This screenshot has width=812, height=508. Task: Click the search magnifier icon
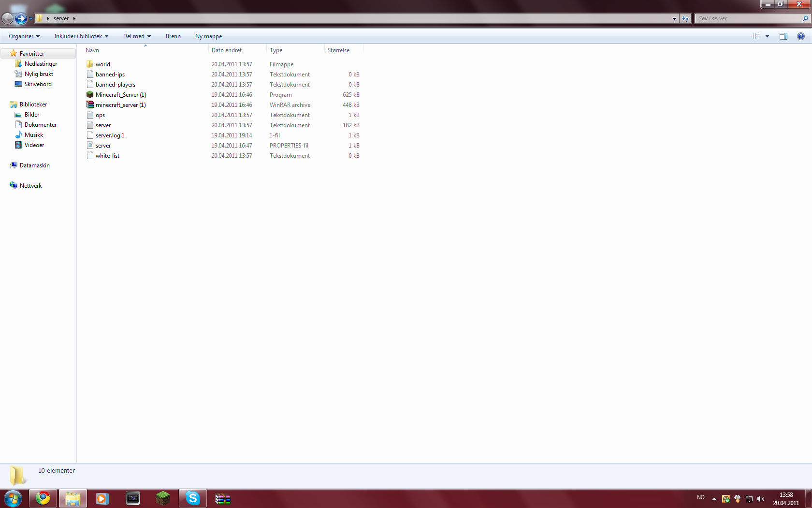pyautogui.click(x=805, y=18)
